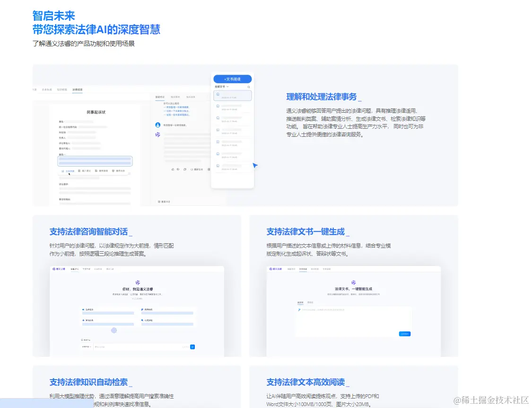Focus the document generation text area

click(354, 322)
